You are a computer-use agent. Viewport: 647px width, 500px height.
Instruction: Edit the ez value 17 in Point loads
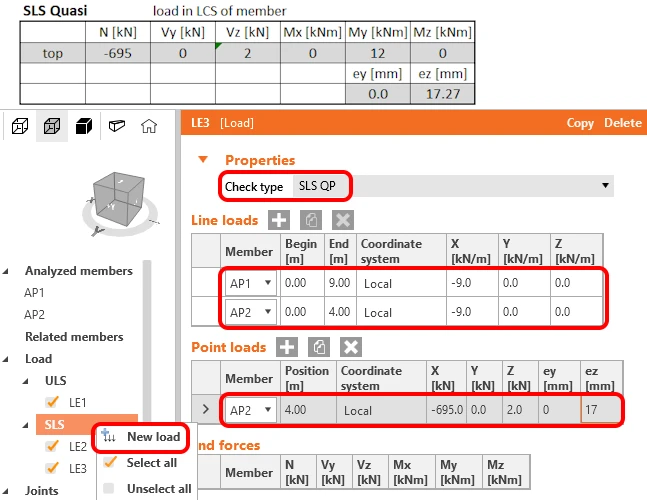click(600, 410)
